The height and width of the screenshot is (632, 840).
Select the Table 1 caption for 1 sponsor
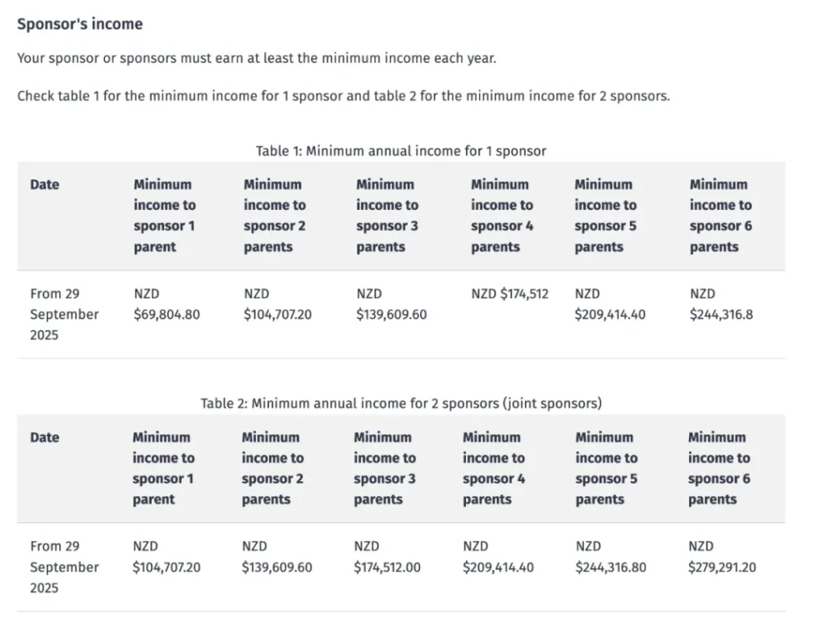click(x=400, y=151)
